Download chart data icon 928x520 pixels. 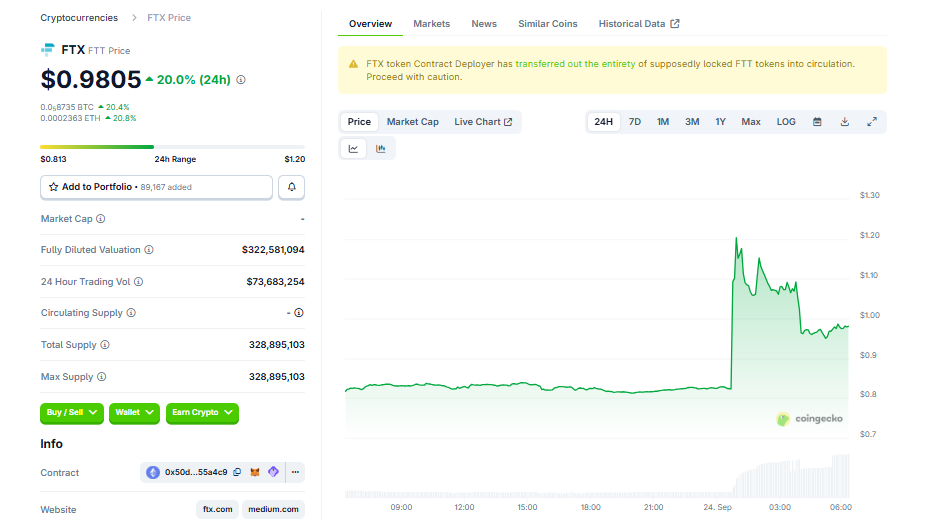[845, 122]
